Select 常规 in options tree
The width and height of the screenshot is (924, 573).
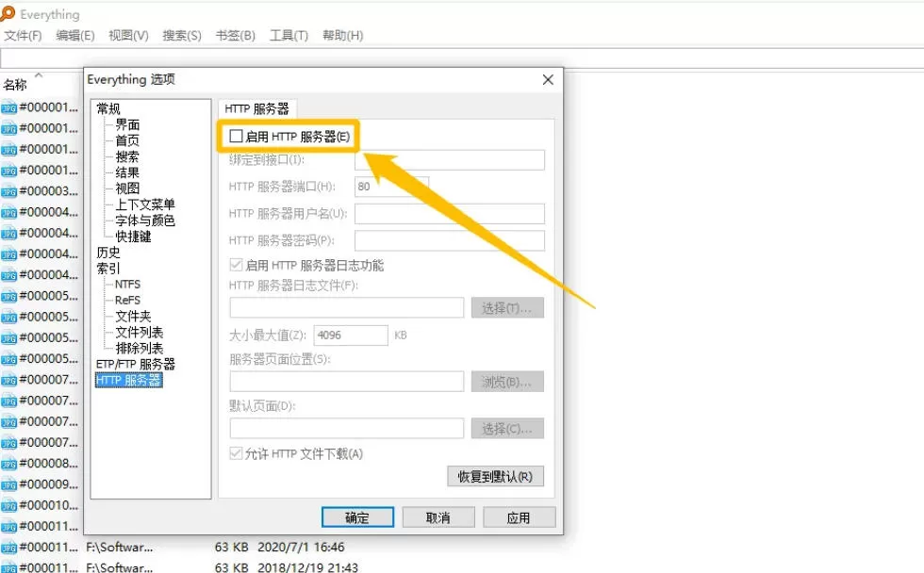point(108,108)
